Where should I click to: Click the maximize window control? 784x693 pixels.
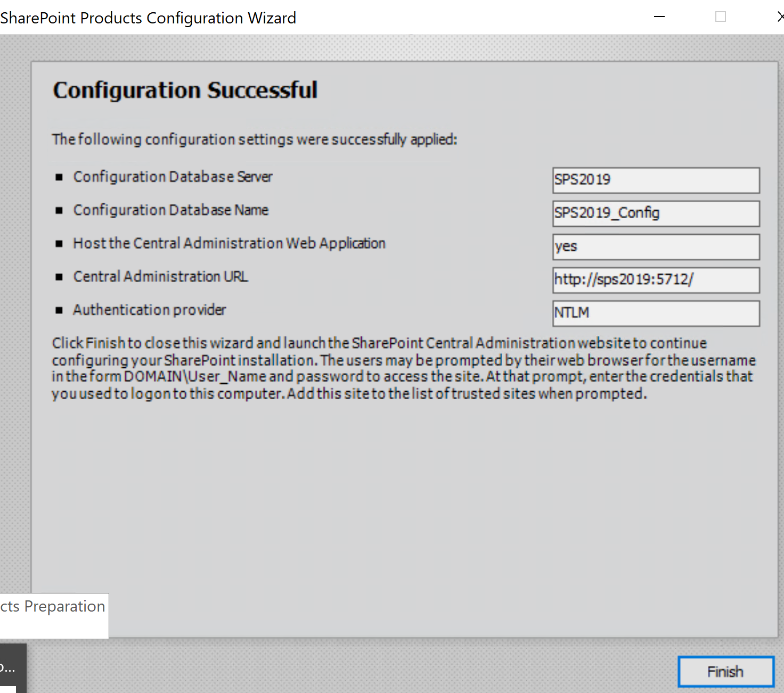pos(721,16)
